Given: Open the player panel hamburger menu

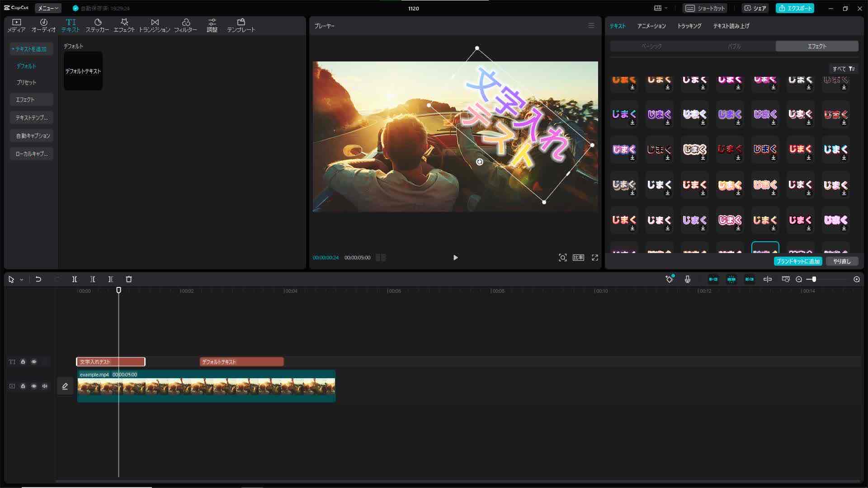Looking at the screenshot, I should click(x=591, y=26).
